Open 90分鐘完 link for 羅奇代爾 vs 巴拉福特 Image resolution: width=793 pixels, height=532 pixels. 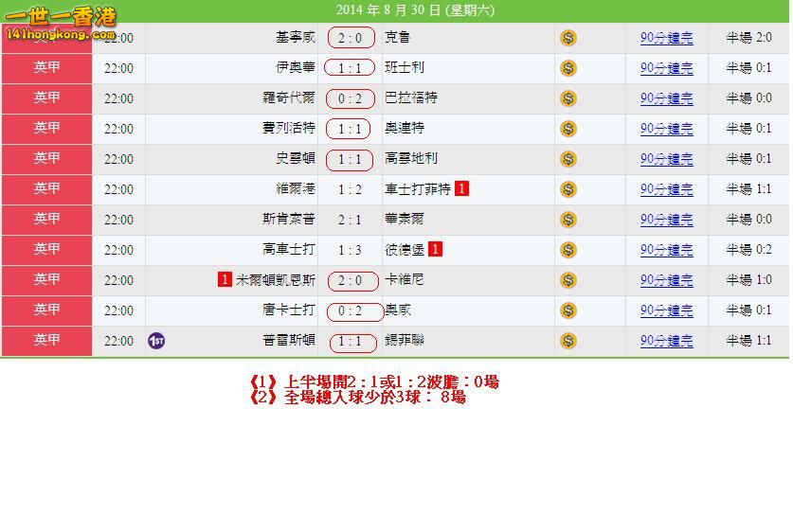click(666, 98)
